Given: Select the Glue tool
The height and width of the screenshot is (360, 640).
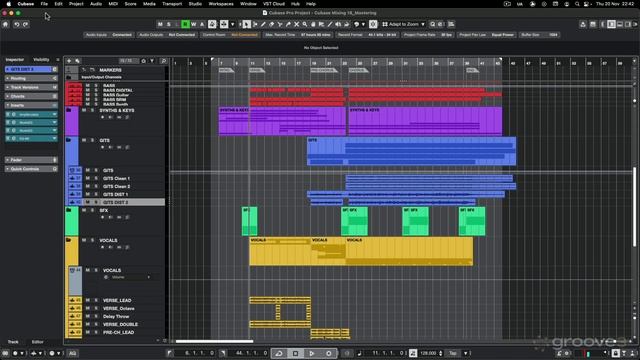Looking at the screenshot, I should pyautogui.click(x=288, y=24).
